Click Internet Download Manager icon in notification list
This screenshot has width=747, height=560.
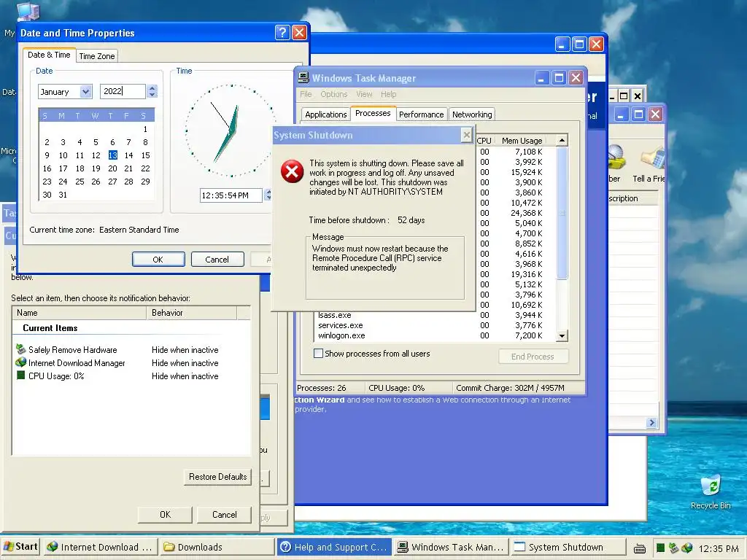(x=20, y=362)
